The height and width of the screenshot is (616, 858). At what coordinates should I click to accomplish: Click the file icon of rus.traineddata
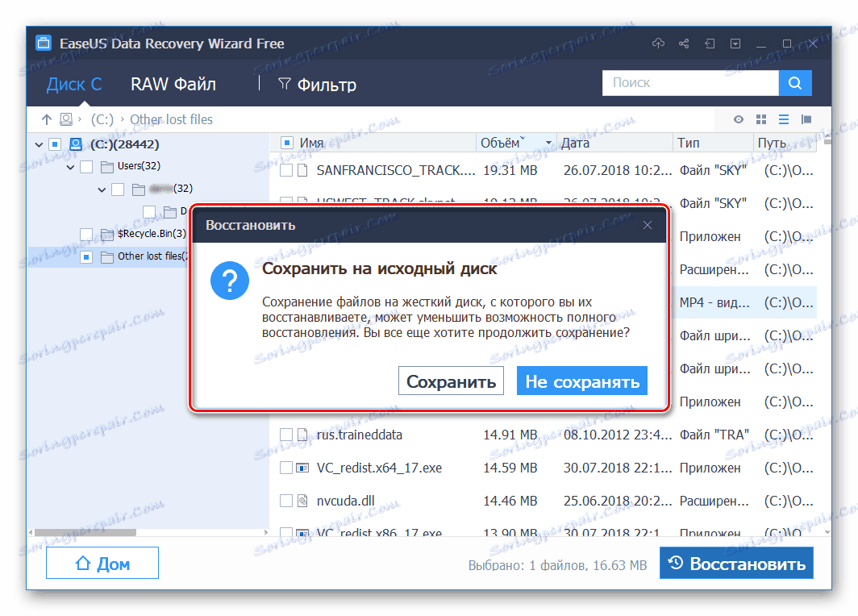[302, 435]
